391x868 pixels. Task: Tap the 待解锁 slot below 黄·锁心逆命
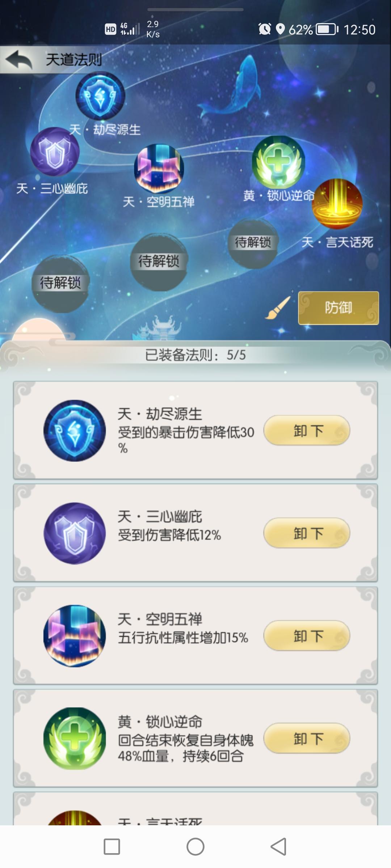[253, 243]
